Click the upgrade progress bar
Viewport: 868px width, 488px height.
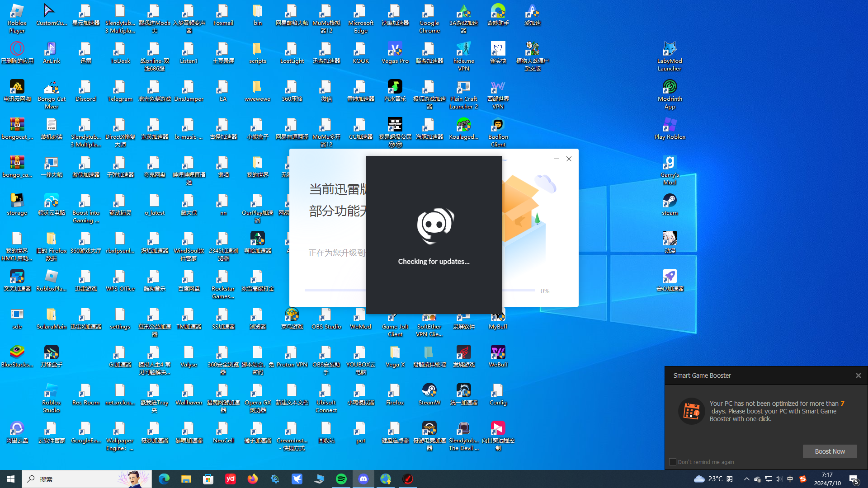click(x=335, y=291)
